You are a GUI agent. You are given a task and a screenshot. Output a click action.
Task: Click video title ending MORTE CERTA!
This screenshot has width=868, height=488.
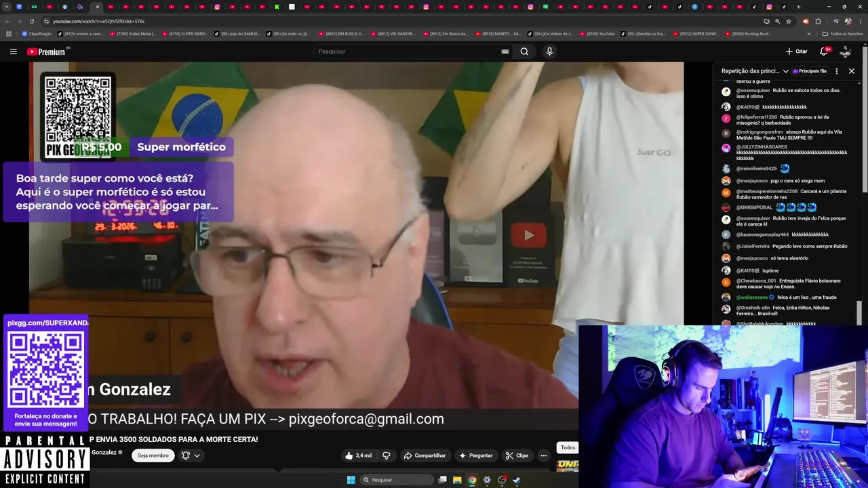(174, 439)
